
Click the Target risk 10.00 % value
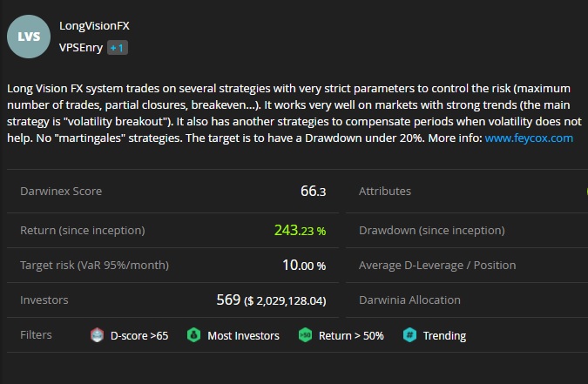tap(304, 265)
